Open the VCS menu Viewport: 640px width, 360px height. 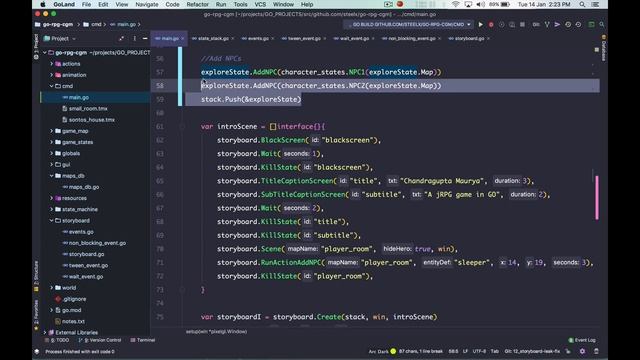point(260,4)
